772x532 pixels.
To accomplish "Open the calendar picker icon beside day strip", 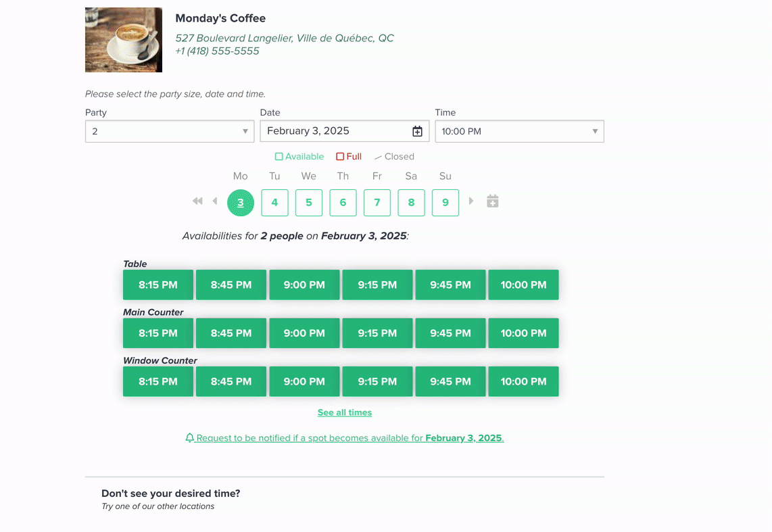I will pyautogui.click(x=493, y=201).
